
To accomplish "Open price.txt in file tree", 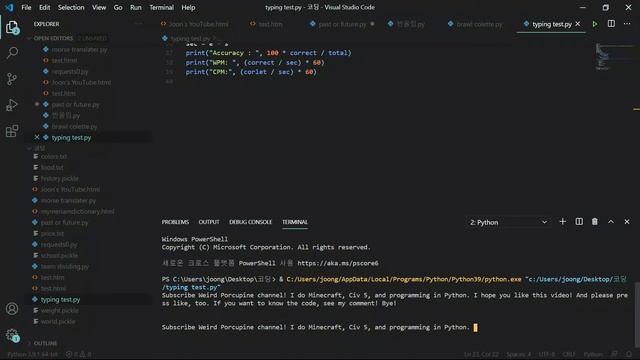I will point(52,233).
